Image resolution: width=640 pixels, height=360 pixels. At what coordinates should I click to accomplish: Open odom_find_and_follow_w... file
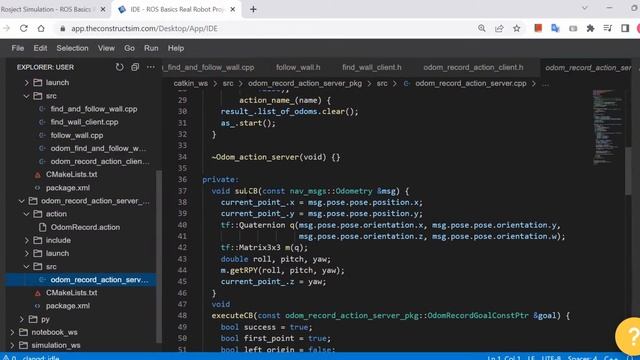98,148
